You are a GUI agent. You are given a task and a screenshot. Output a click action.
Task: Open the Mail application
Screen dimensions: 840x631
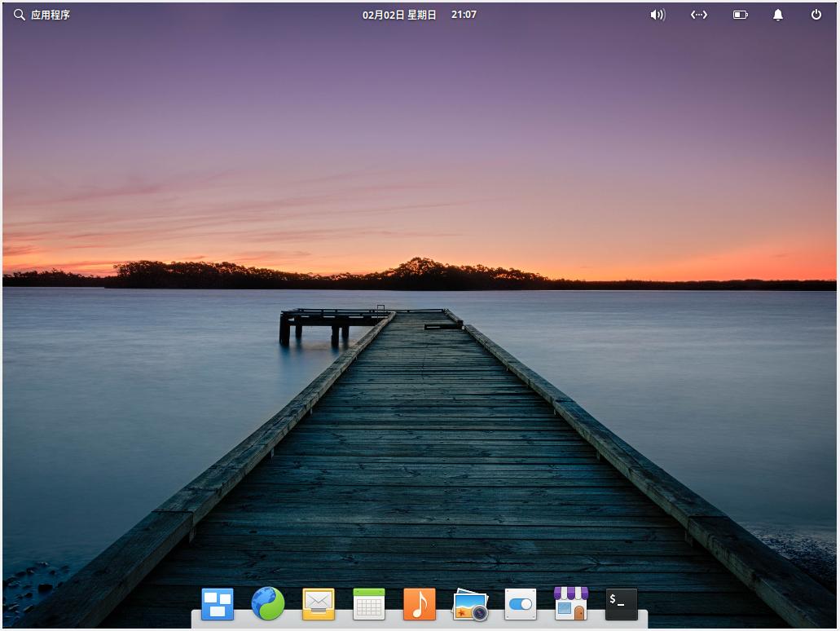tap(319, 603)
